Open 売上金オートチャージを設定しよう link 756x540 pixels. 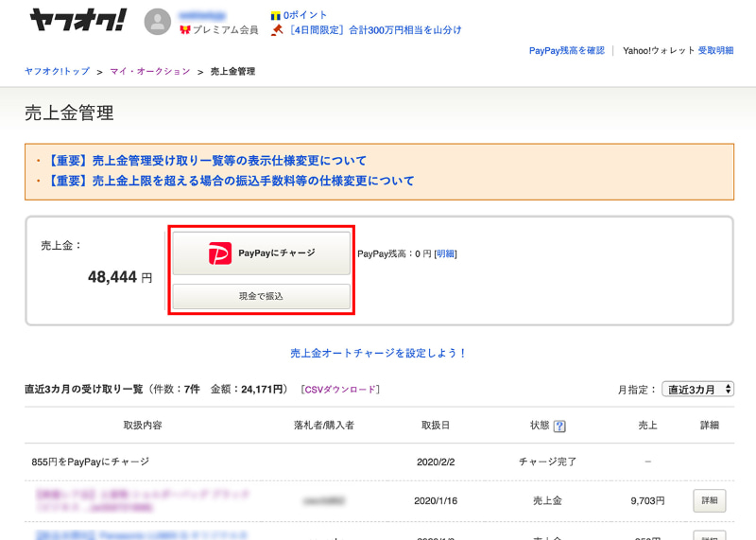click(x=378, y=354)
